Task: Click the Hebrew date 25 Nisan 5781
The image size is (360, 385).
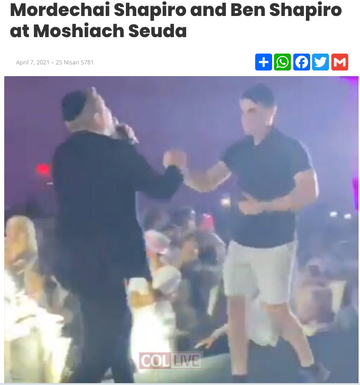Action: coord(75,62)
